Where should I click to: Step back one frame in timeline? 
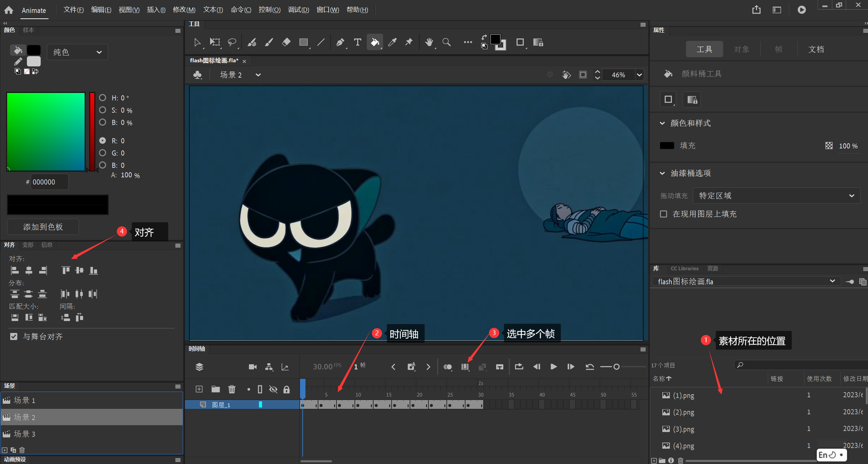pos(537,367)
